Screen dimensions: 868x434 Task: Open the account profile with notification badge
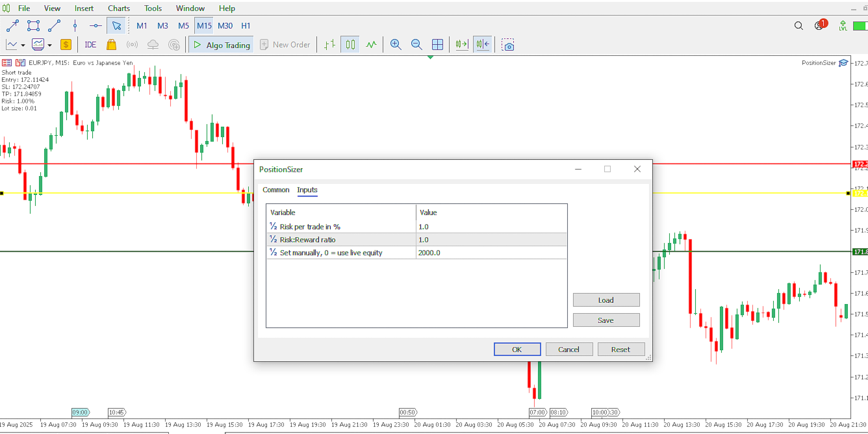tap(820, 25)
